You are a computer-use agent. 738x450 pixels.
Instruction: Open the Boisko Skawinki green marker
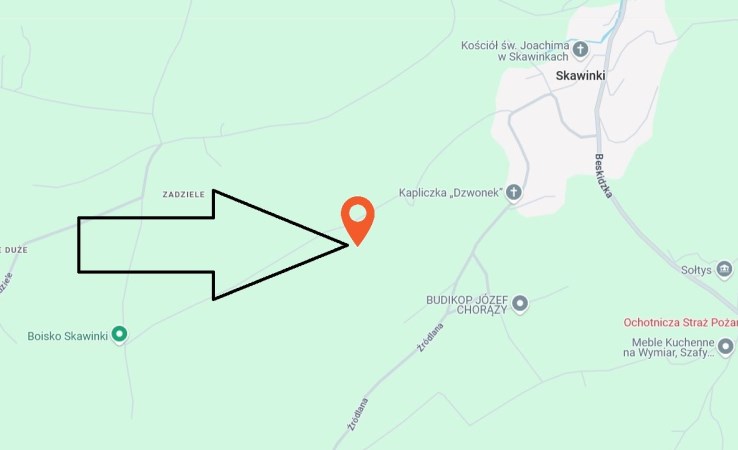coord(120,335)
